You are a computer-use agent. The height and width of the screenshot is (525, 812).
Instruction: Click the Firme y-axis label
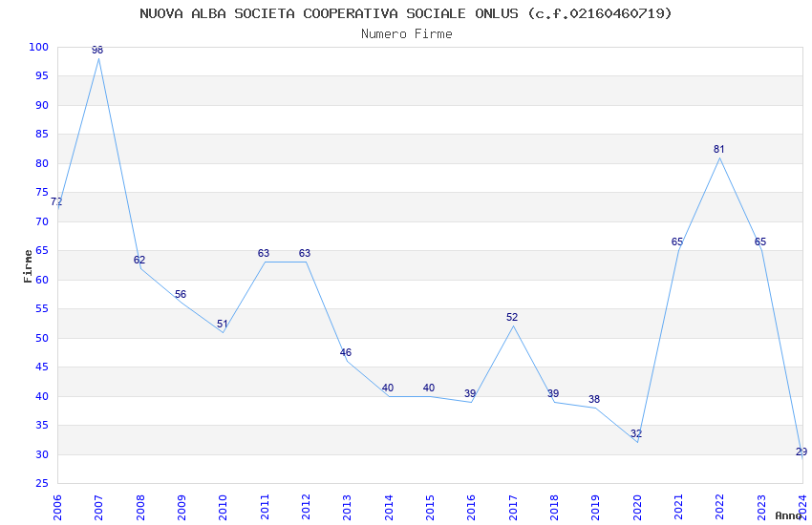pos(28,266)
